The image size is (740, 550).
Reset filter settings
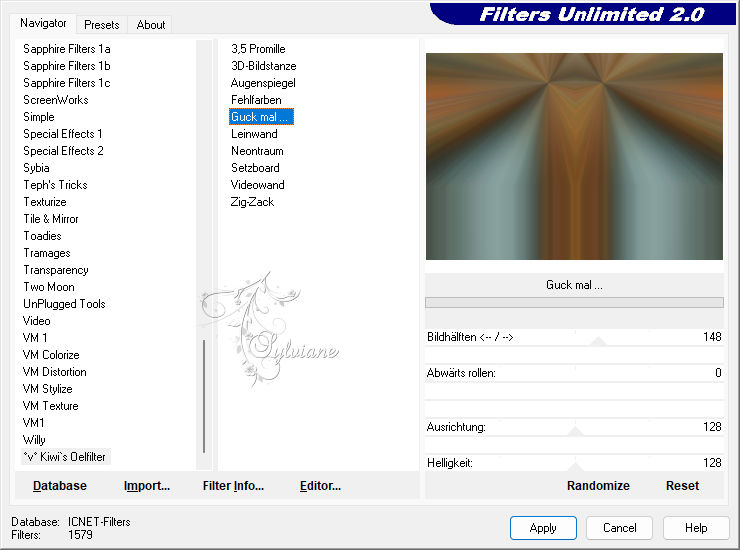pos(682,485)
